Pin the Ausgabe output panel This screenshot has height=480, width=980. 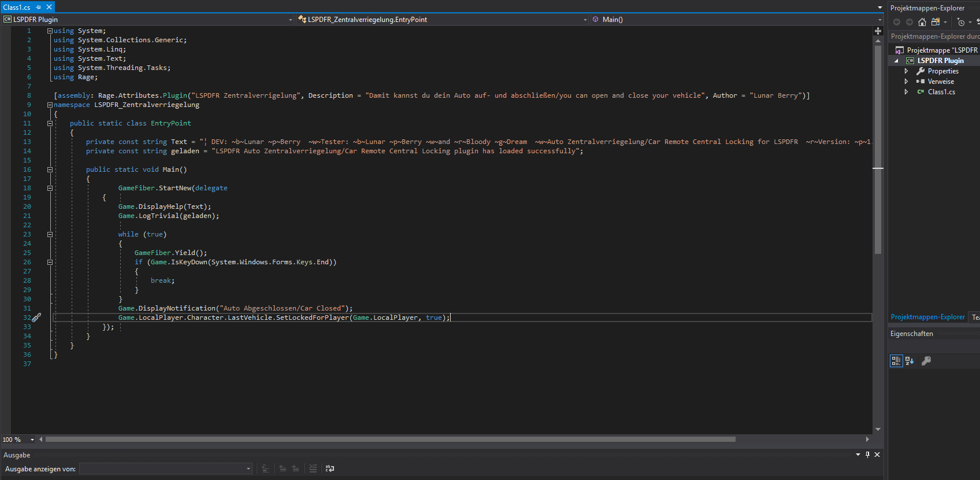pyautogui.click(x=867, y=455)
